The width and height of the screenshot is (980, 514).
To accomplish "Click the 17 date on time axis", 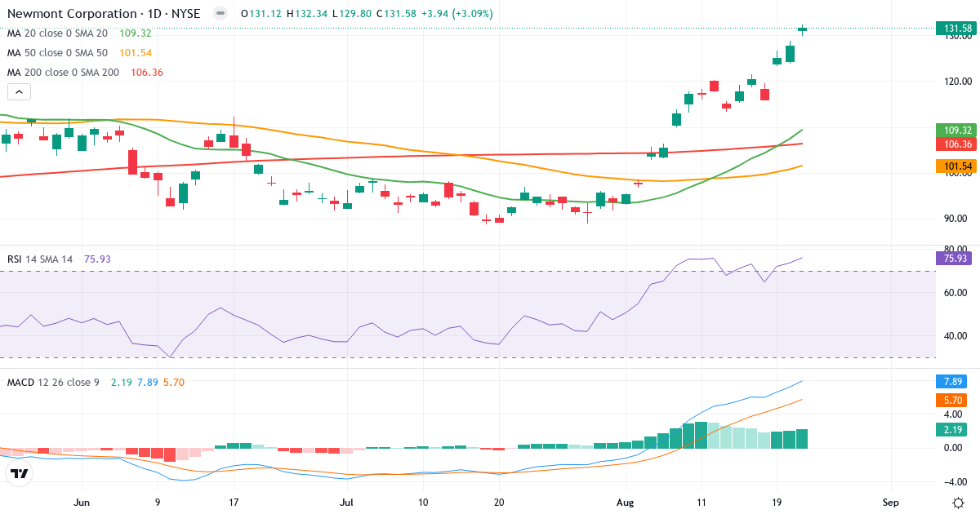I will 234,502.
